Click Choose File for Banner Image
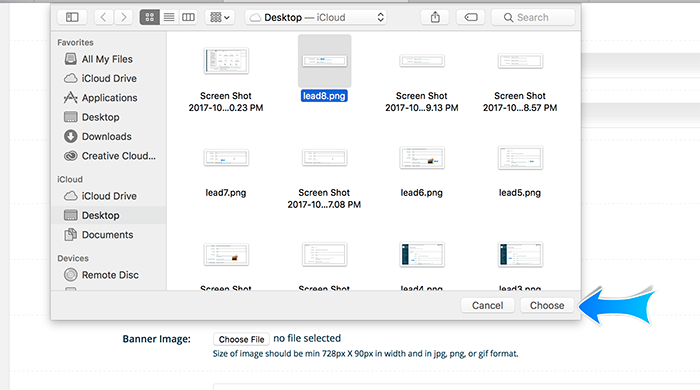700x390 pixels. [x=241, y=339]
